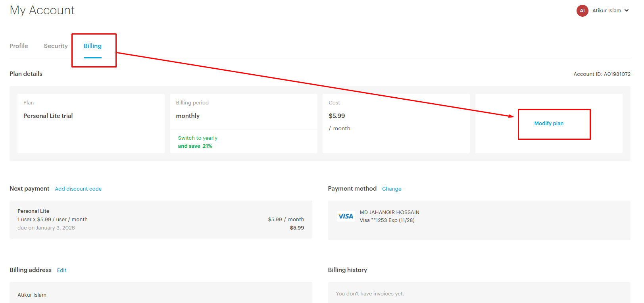Click the Next payment heading
This screenshot has width=644, height=303.
click(29, 189)
